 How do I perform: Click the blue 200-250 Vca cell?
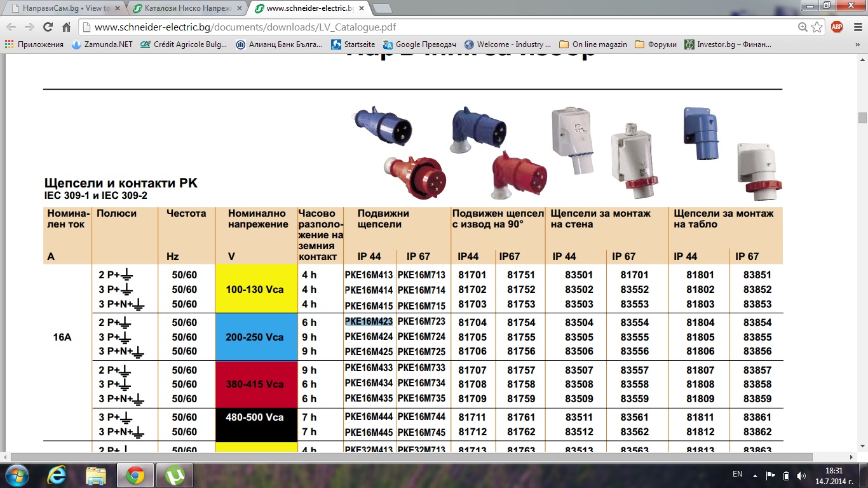pos(257,337)
